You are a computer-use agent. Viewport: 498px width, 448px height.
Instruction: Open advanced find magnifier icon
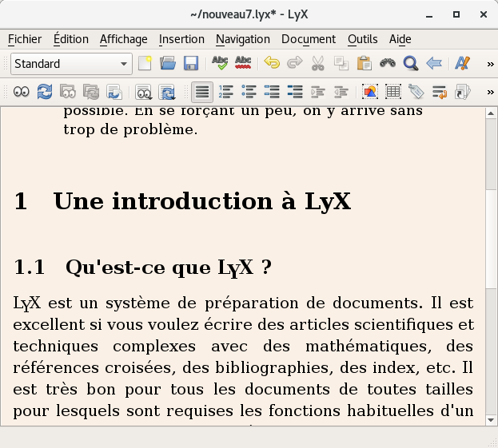pyautogui.click(x=411, y=63)
